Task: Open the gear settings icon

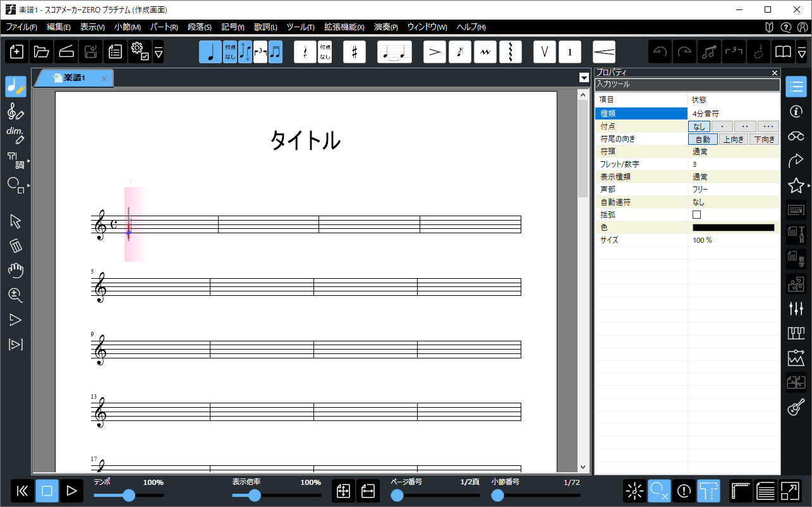Action: click(x=140, y=52)
